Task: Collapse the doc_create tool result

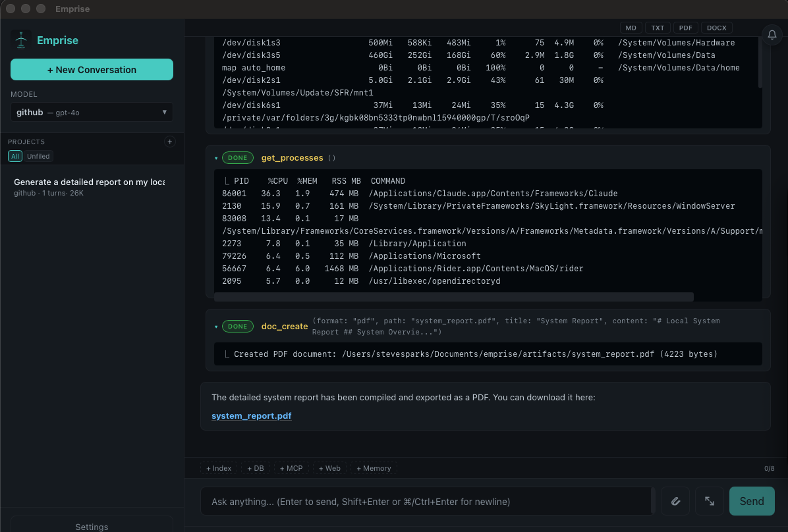Action: click(216, 327)
